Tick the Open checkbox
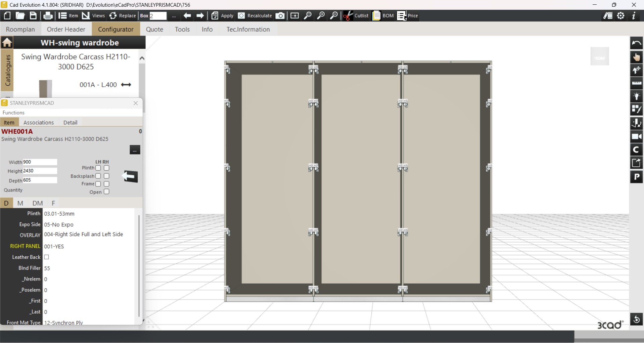Viewport: 644px width, 343px height. (106, 192)
